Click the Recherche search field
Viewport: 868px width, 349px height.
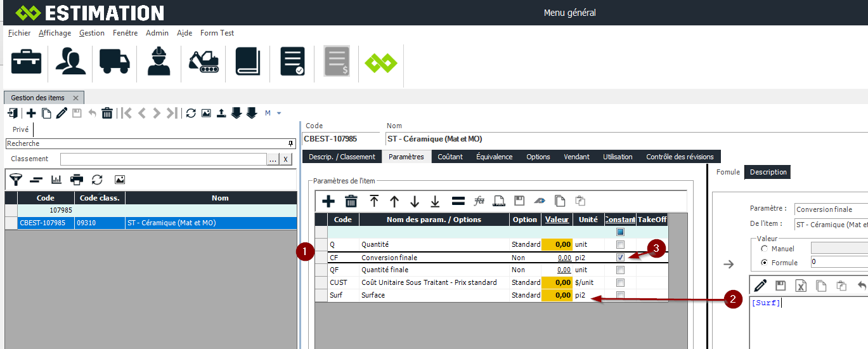tap(146, 143)
